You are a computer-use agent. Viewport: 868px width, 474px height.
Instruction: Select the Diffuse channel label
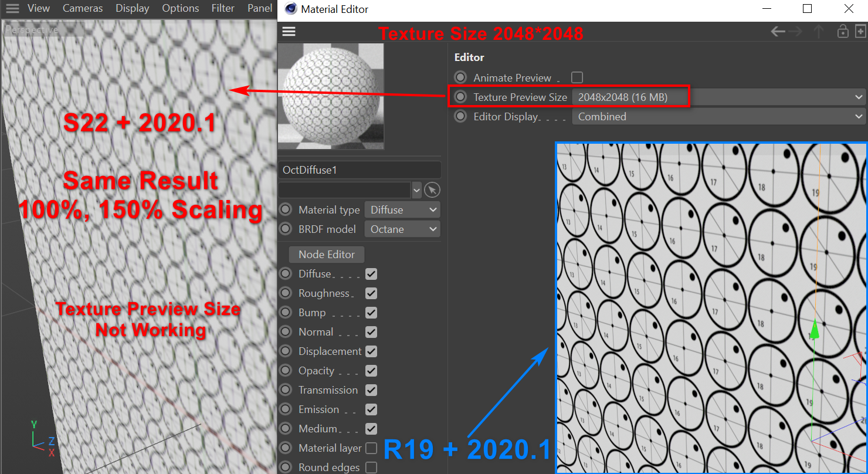(315, 274)
